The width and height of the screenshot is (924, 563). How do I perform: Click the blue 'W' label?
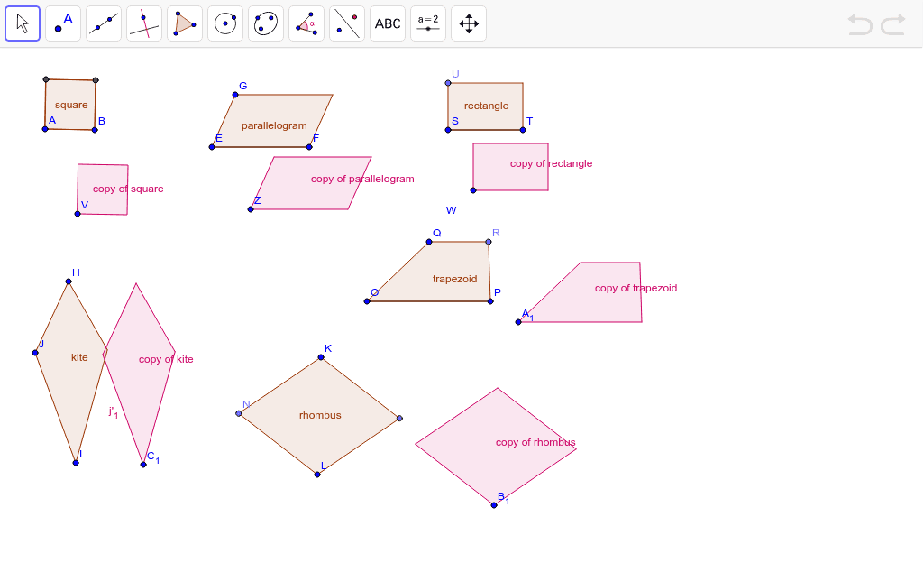tap(452, 210)
